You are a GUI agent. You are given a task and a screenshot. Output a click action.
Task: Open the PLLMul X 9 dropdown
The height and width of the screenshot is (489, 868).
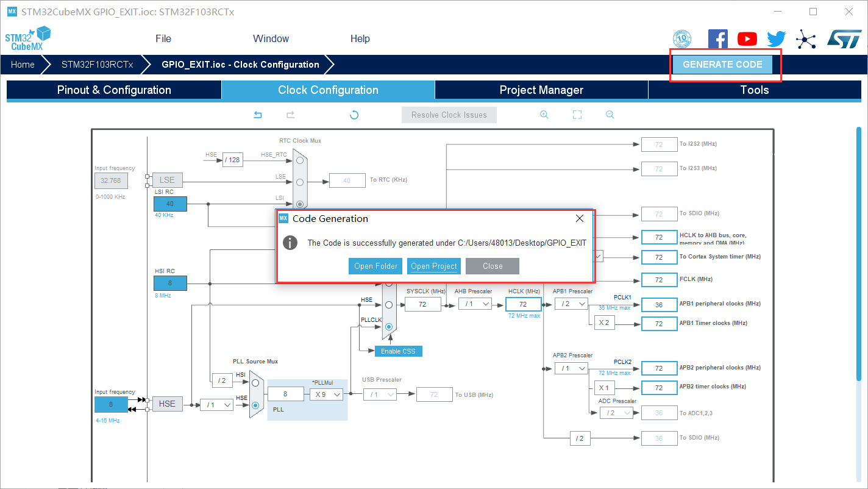click(325, 394)
